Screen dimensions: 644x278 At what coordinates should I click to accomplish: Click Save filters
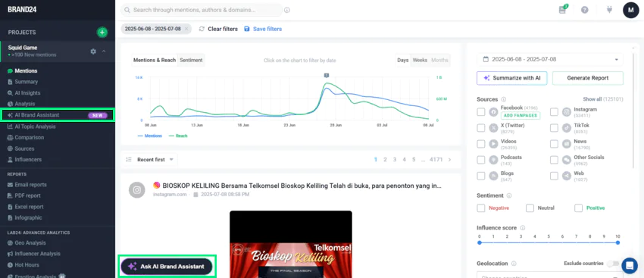tap(263, 29)
